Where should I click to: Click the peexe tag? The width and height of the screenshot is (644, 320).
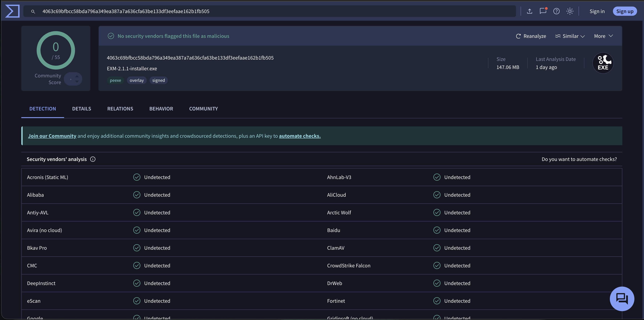point(116,80)
